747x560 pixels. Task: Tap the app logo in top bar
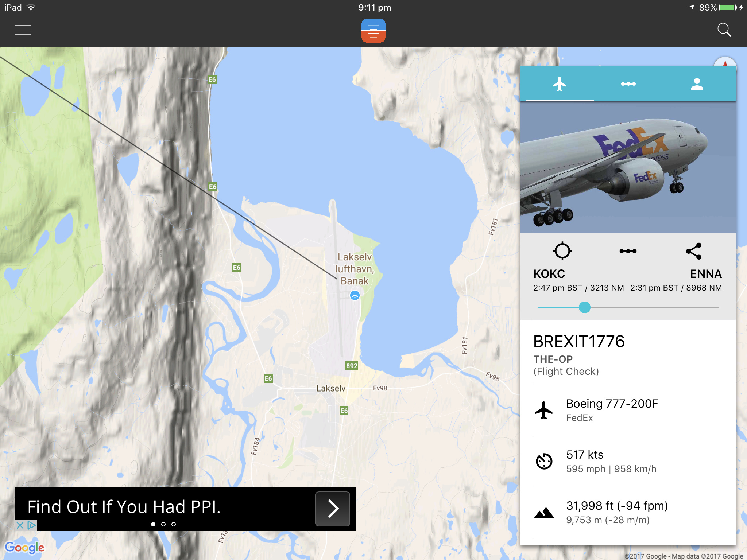point(373,31)
